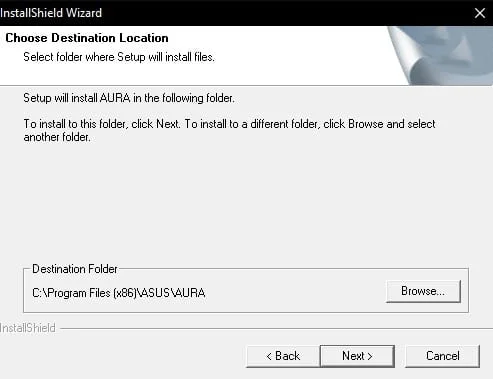The image size is (493, 379).
Task: Click the 'To install to this folder' instructions
Action: coord(229,124)
